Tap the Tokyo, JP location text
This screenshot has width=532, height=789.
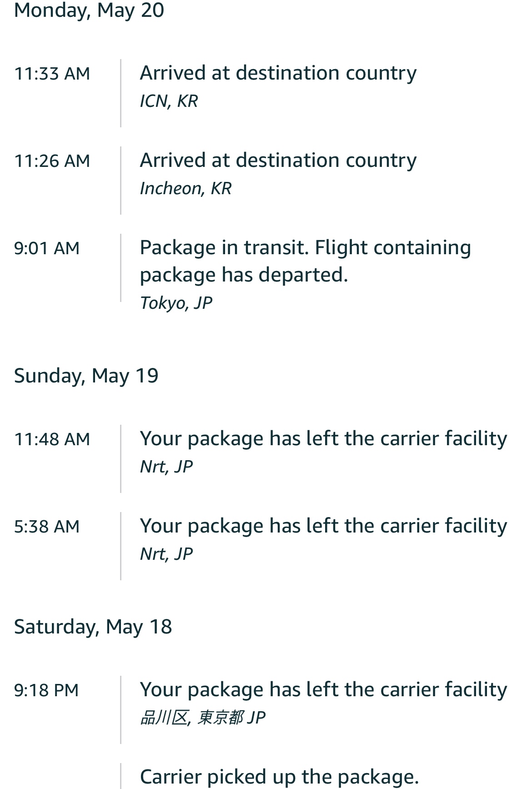tap(176, 303)
